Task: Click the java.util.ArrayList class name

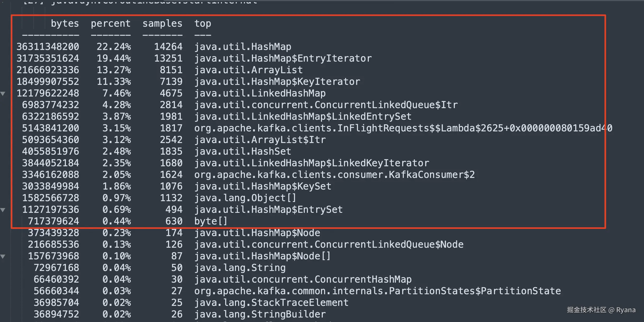Action: [248, 70]
